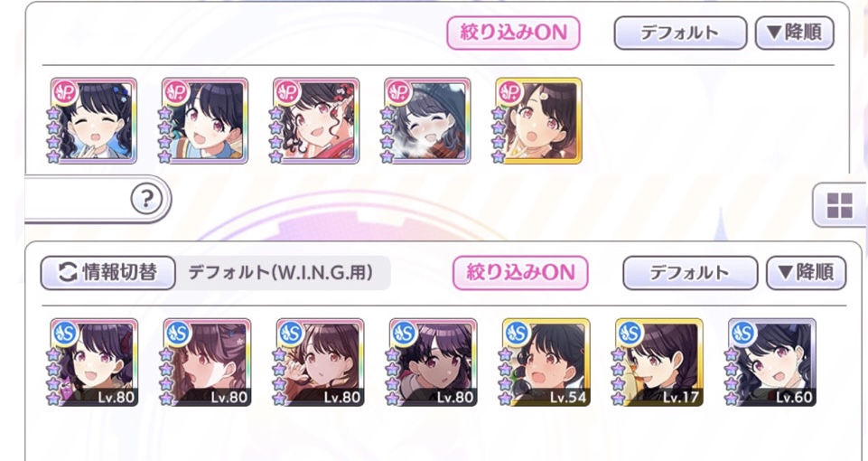Click the question mark help icon
The height and width of the screenshot is (461, 868).
pos(146,198)
